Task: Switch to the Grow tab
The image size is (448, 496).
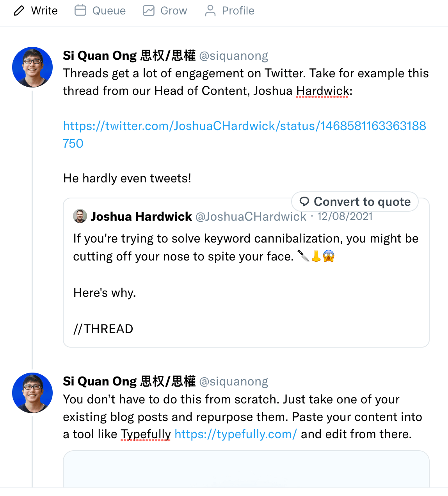Action: point(173,11)
